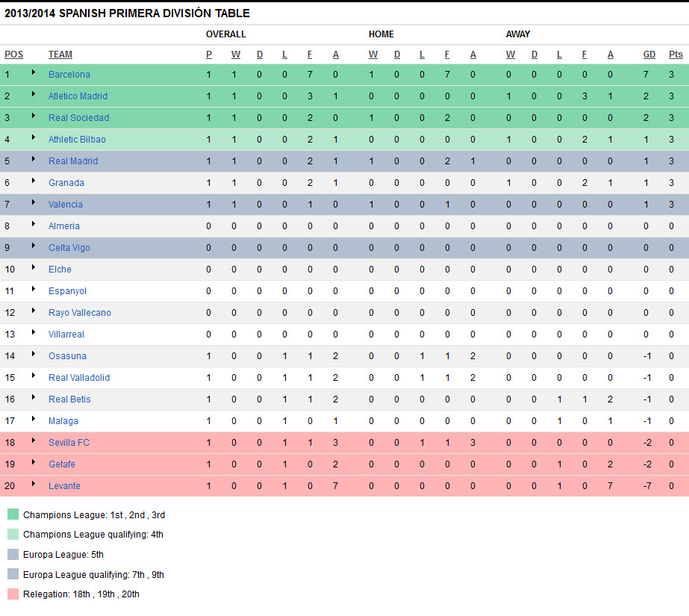
Task: Open the Real Sociedad team link
Action: click(78, 118)
